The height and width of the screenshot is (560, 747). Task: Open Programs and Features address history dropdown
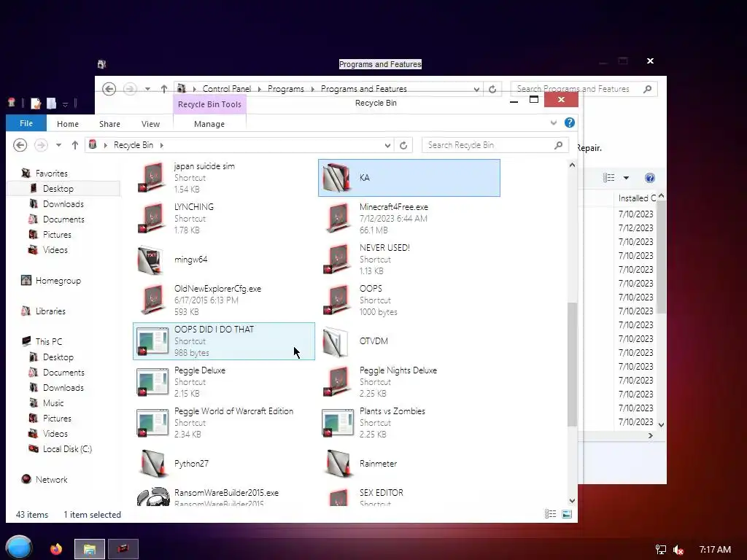tap(476, 89)
